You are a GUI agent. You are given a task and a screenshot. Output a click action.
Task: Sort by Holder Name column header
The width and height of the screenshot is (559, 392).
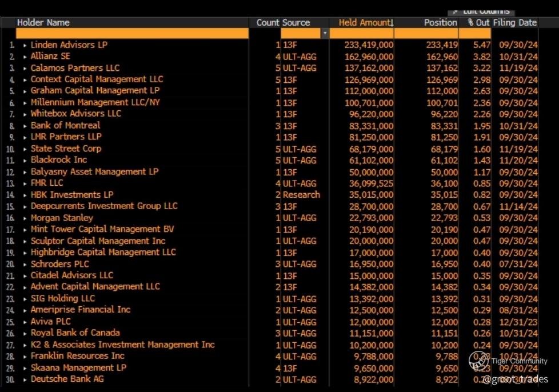pos(43,22)
